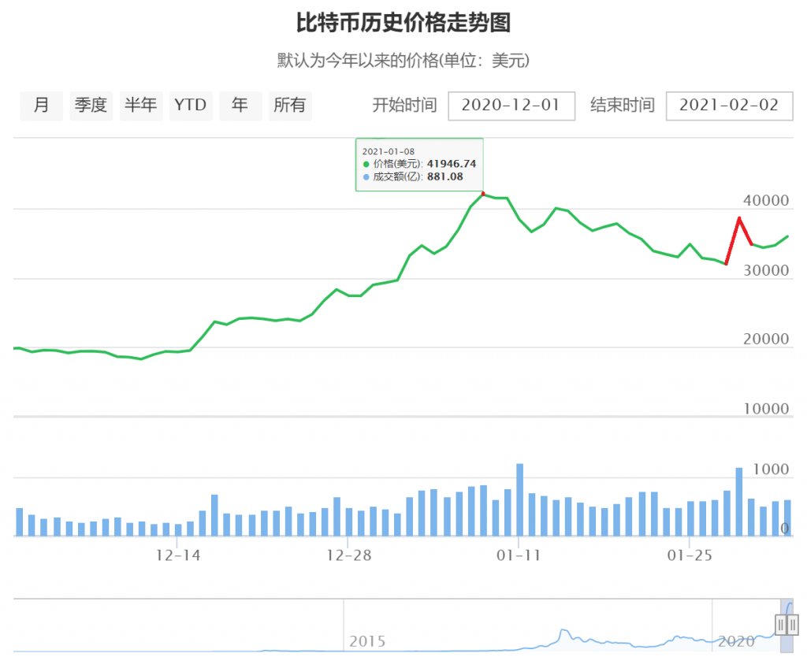The height and width of the screenshot is (672, 807).
Task: Click the red price spike segment after 01-25
Action: pos(734,239)
